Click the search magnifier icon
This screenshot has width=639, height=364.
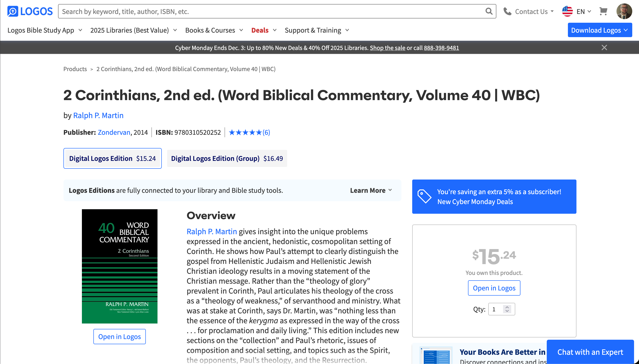489,11
